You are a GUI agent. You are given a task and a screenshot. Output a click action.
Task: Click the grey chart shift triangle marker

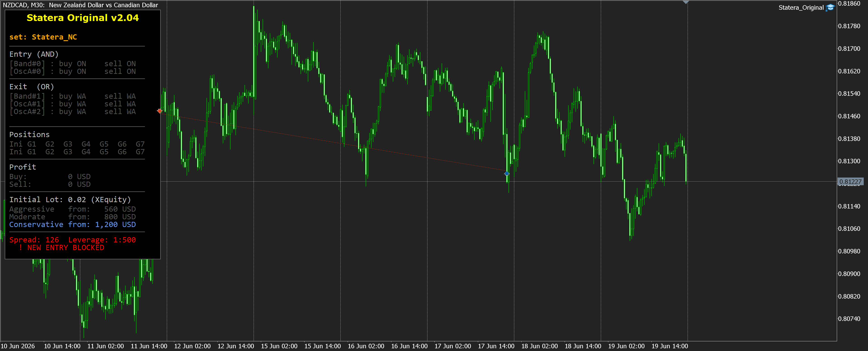[x=686, y=2]
